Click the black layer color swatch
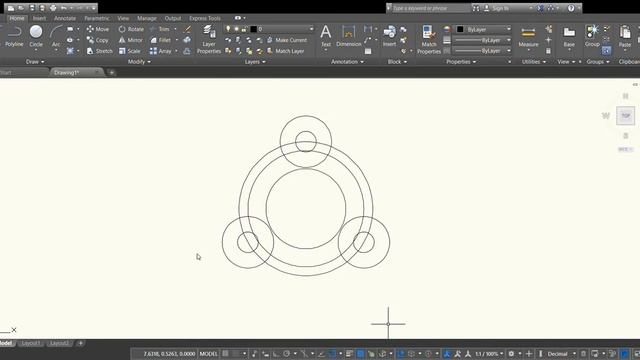640x360 pixels. 253,29
